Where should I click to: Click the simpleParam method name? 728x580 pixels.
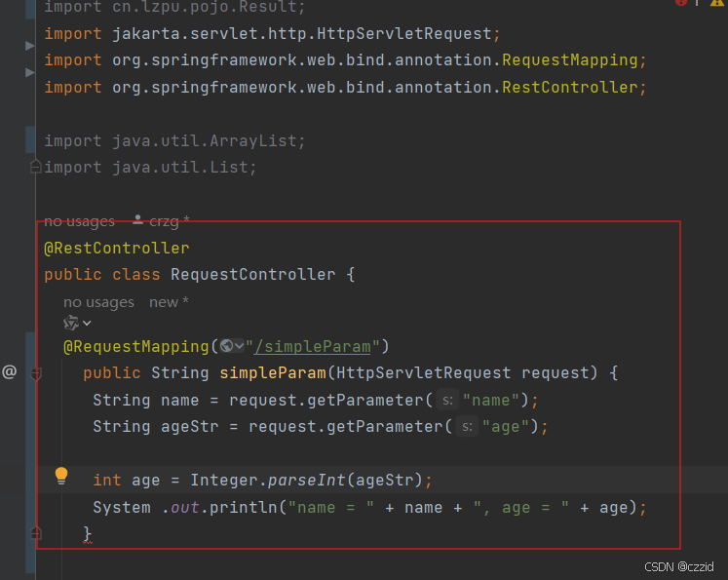pos(273,373)
